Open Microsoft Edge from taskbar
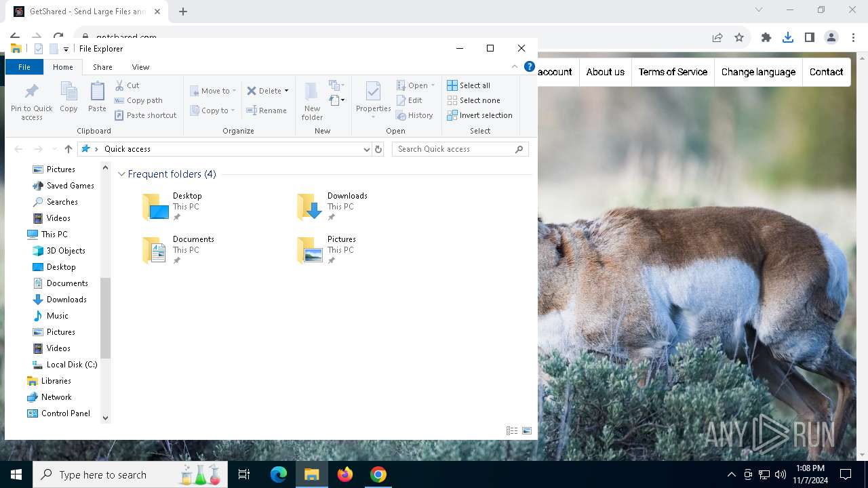Viewport: 868px width, 488px height. click(x=279, y=474)
